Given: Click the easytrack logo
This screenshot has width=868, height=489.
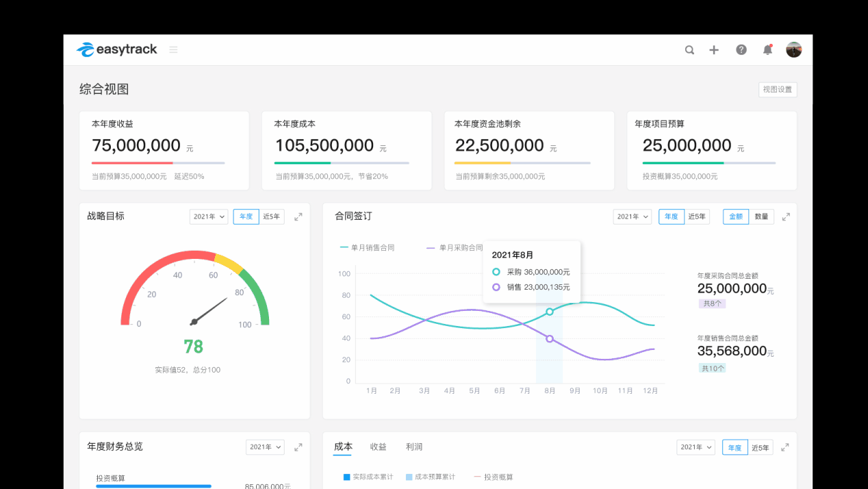Looking at the screenshot, I should click(x=116, y=49).
